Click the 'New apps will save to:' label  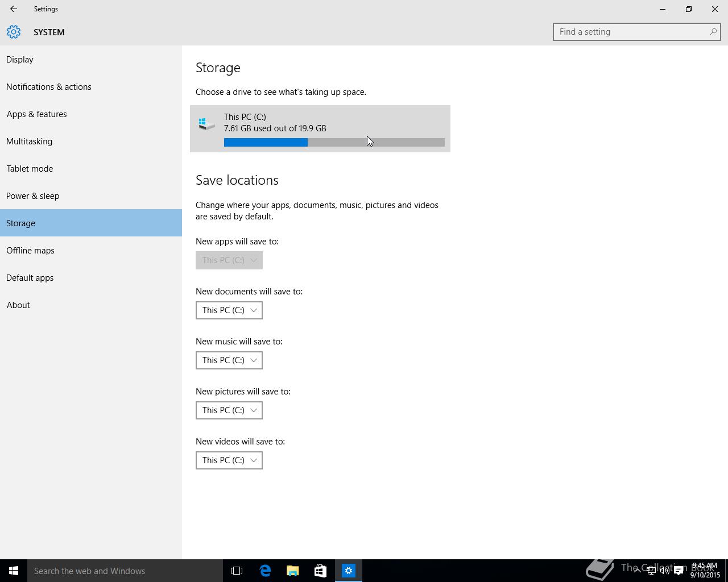pos(237,242)
